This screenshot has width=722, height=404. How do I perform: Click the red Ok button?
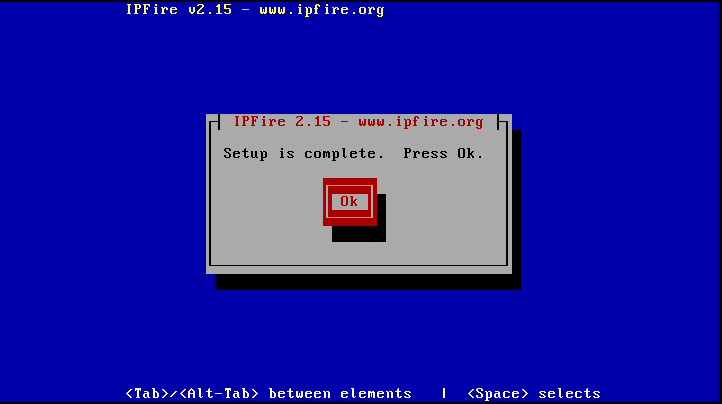click(x=349, y=202)
